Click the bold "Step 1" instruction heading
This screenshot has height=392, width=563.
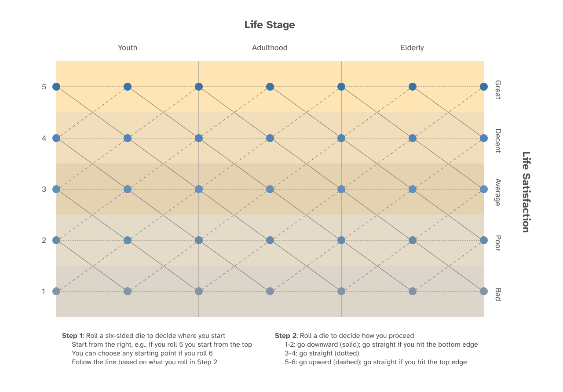(x=73, y=336)
